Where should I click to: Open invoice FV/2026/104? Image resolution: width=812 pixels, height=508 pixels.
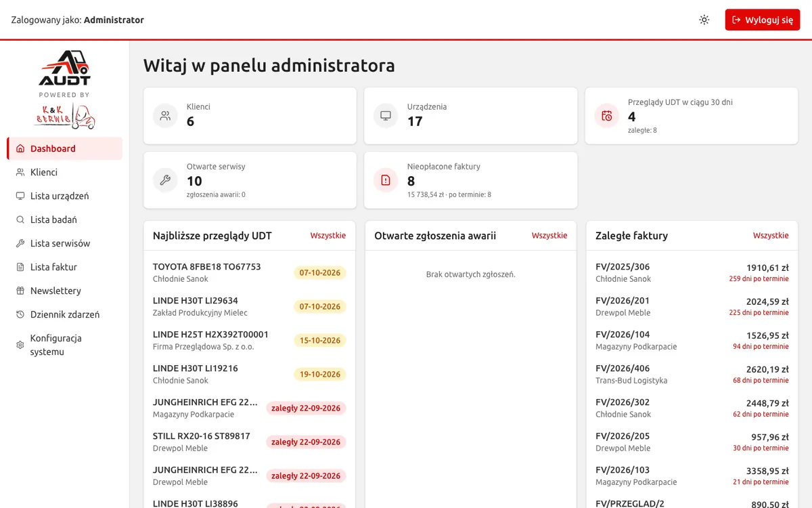692,341
